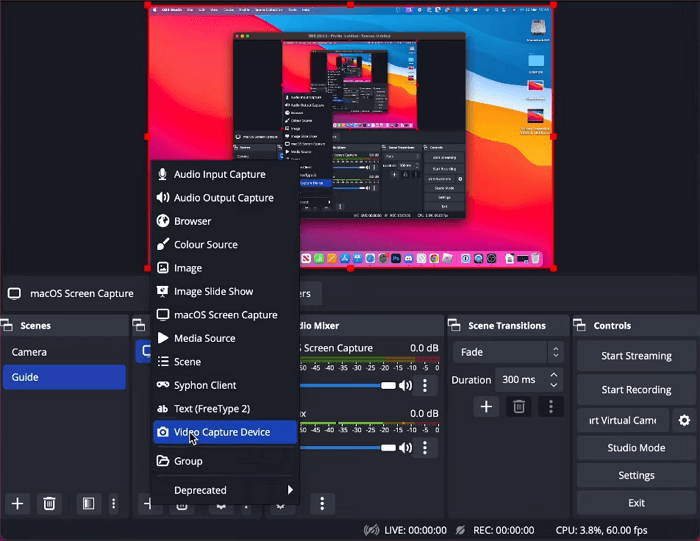This screenshot has width=700, height=541.
Task: Add a Browser source
Action: [225, 221]
